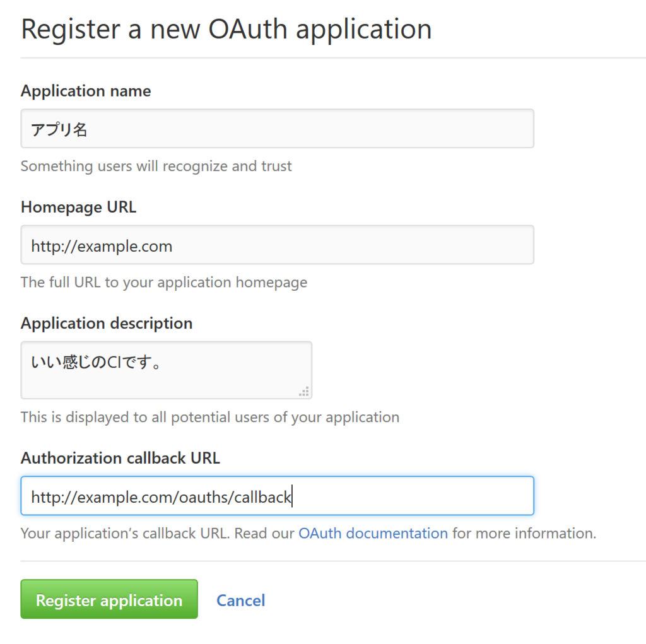Click the Cancel link
646x644 pixels.
[240, 600]
